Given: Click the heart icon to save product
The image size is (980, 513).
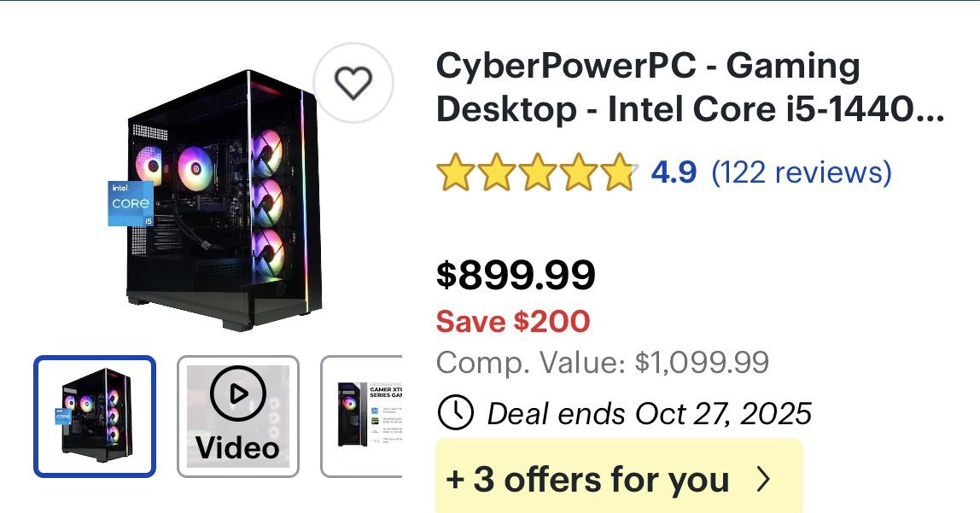Looking at the screenshot, I should tap(353, 84).
